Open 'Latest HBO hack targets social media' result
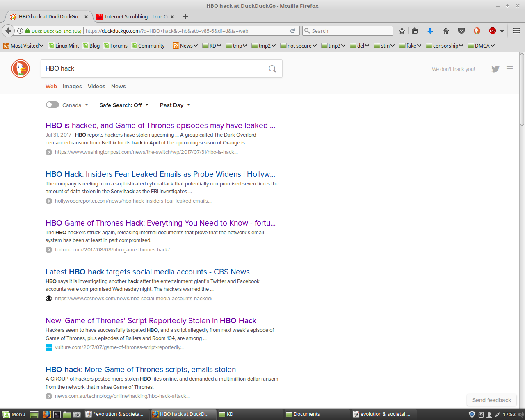 pos(148,272)
